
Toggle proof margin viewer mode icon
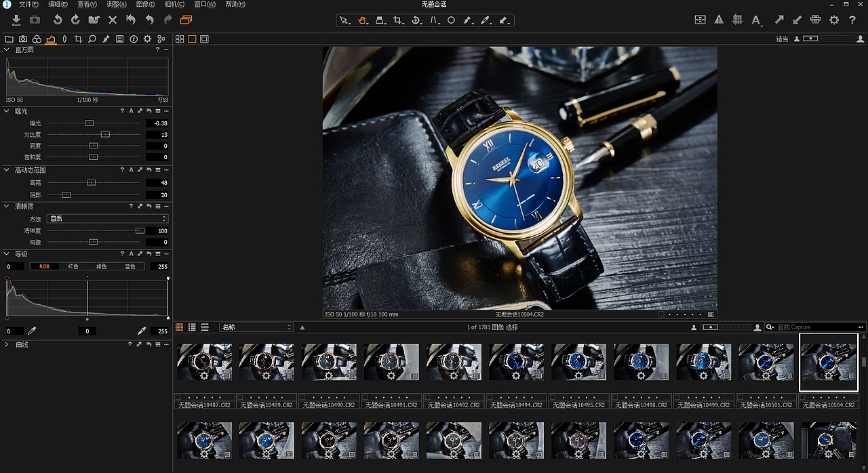click(x=204, y=39)
